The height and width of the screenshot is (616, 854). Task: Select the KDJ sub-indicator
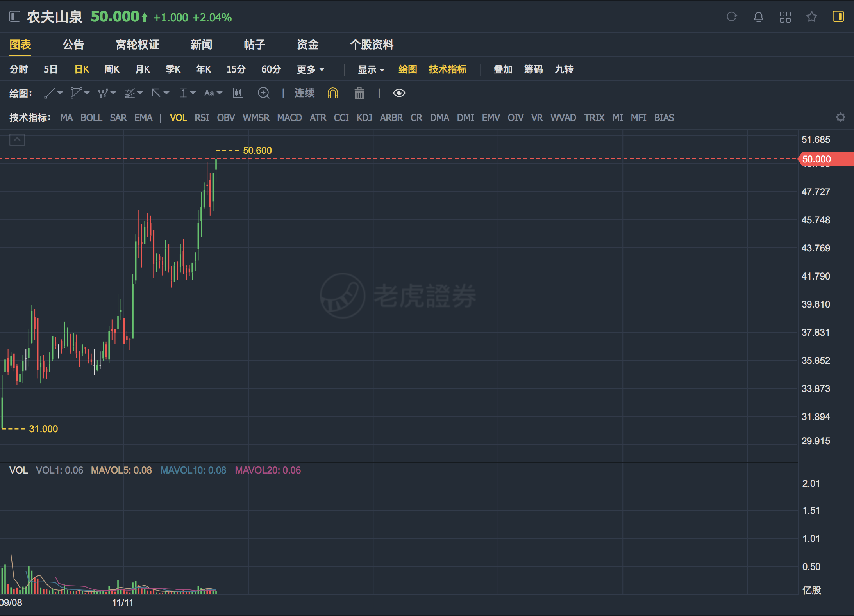364,118
